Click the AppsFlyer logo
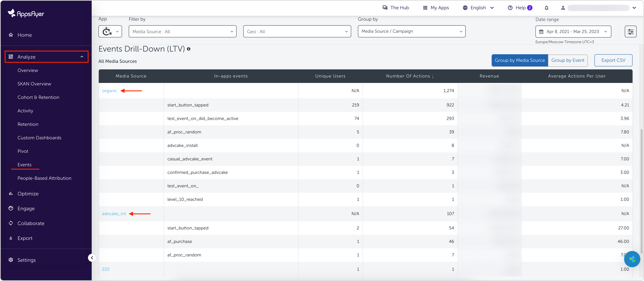Viewport: 644px width, 281px height. tap(26, 13)
